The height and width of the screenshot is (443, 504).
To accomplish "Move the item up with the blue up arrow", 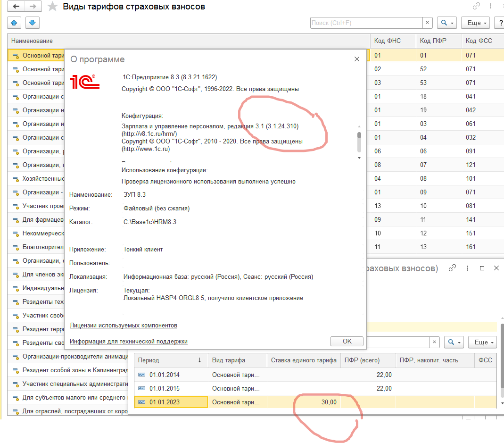I will (14, 23).
